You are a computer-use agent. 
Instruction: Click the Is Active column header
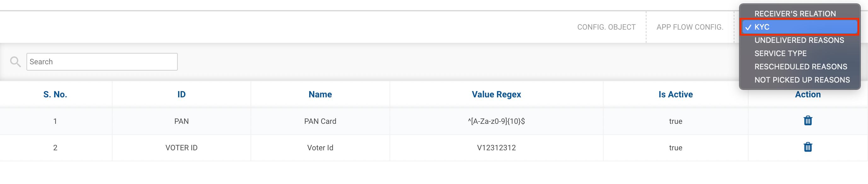(675, 94)
